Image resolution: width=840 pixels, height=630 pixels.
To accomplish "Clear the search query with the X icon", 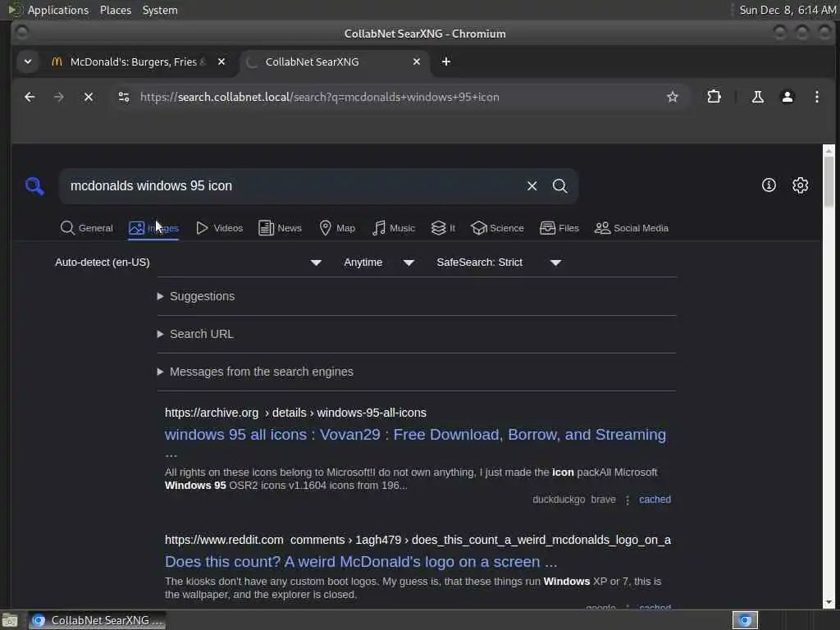I will click(532, 186).
